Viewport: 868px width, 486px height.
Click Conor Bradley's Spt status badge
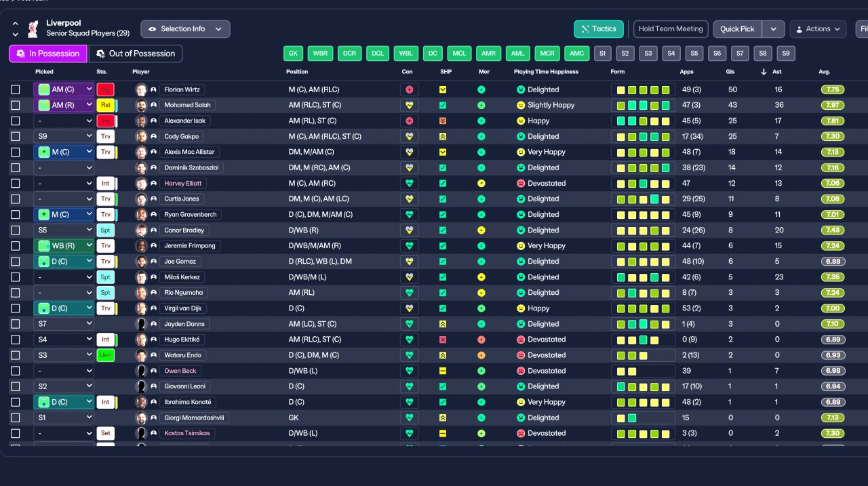(x=105, y=230)
